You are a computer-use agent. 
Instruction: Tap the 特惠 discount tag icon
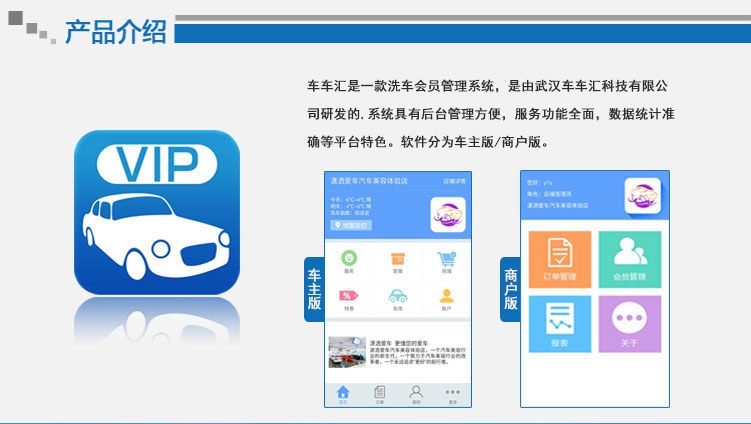(349, 298)
